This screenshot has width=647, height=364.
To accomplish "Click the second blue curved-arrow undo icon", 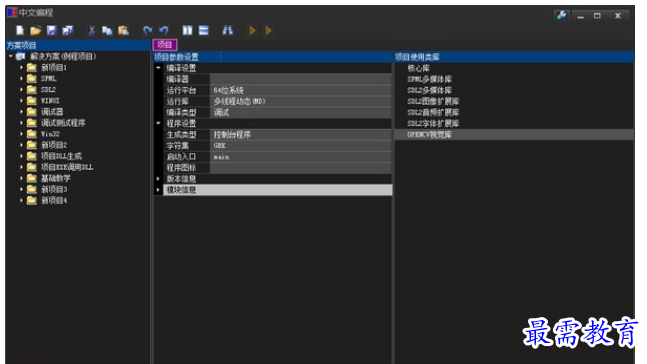I will 164,30.
